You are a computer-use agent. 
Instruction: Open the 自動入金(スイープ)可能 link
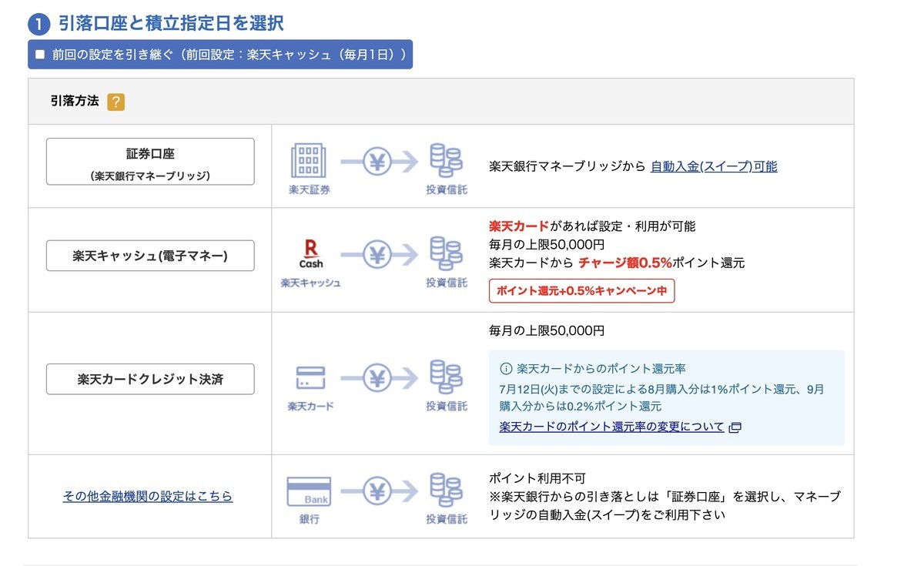714,166
